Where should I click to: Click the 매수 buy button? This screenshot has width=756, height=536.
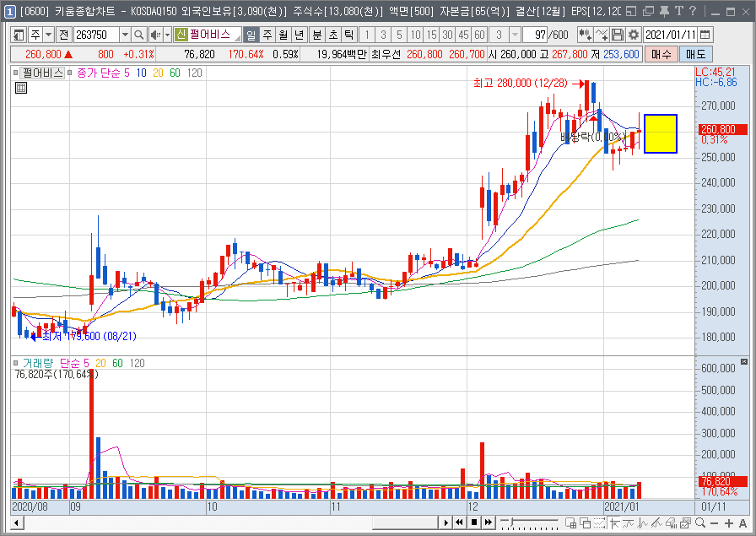pos(661,55)
